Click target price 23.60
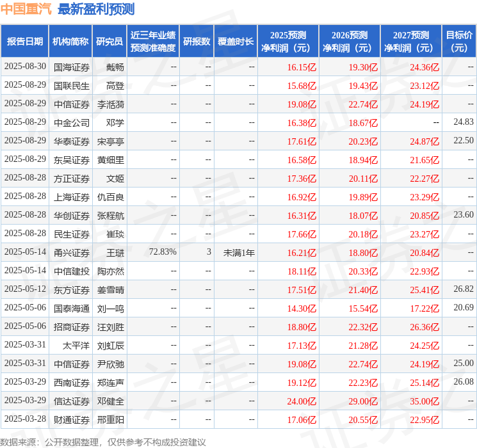 [464, 215]
